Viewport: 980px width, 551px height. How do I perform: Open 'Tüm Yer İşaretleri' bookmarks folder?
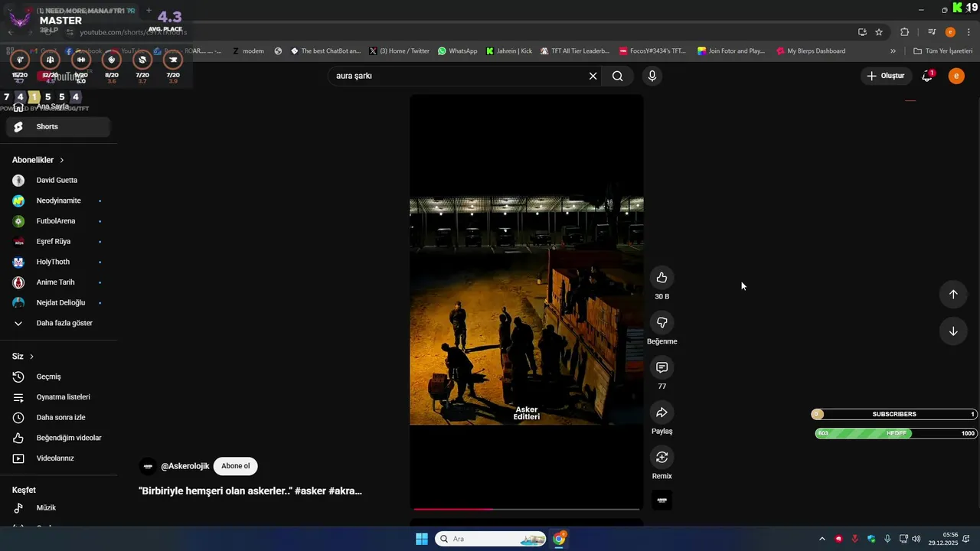[942, 51]
